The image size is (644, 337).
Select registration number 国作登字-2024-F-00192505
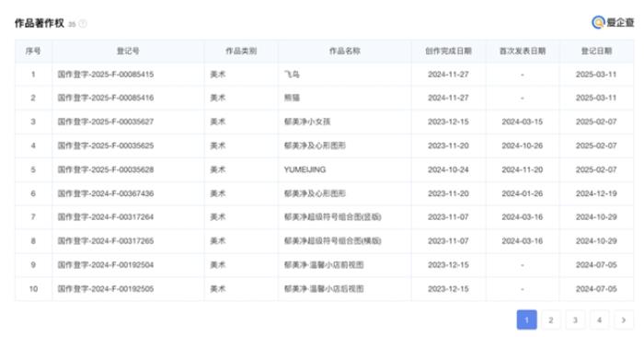click(106, 288)
